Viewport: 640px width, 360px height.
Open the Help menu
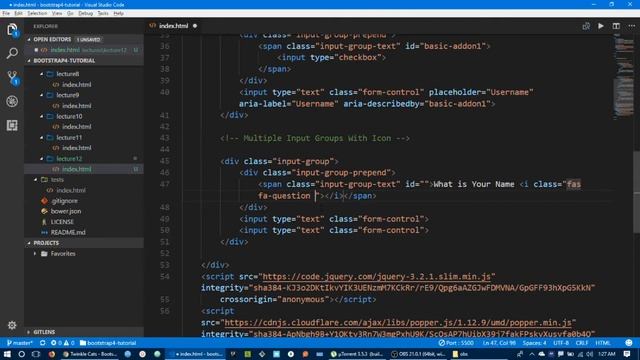tap(118, 13)
